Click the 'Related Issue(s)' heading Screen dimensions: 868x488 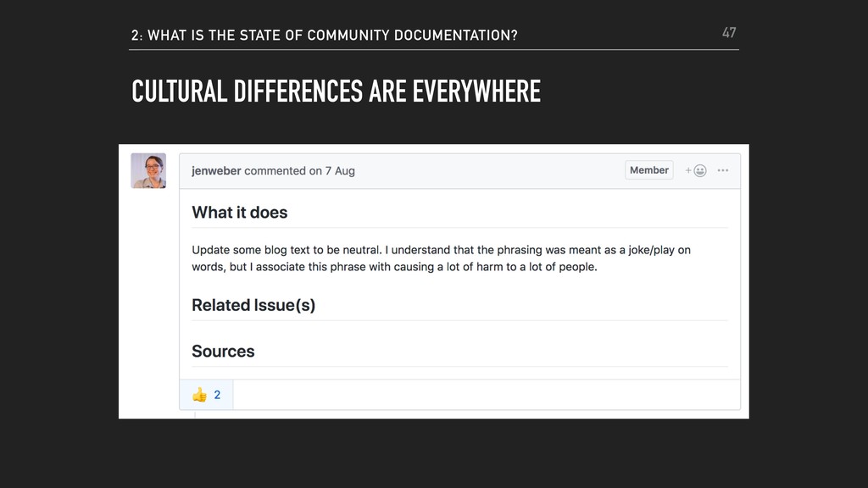pos(253,305)
